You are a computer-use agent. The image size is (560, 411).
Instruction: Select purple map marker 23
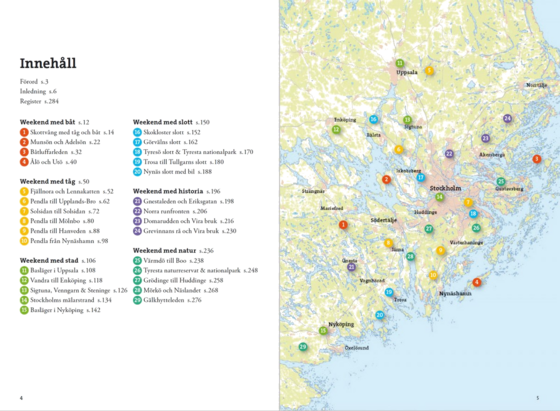485,138
